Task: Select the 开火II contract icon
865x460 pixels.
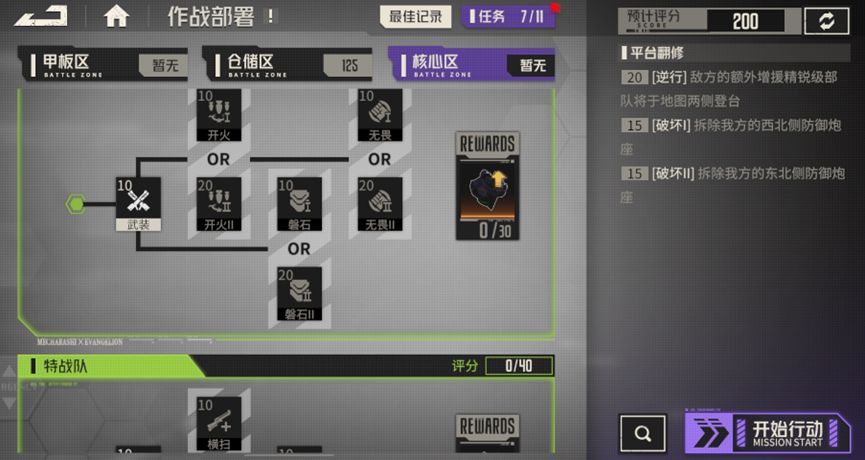Action: click(x=219, y=204)
